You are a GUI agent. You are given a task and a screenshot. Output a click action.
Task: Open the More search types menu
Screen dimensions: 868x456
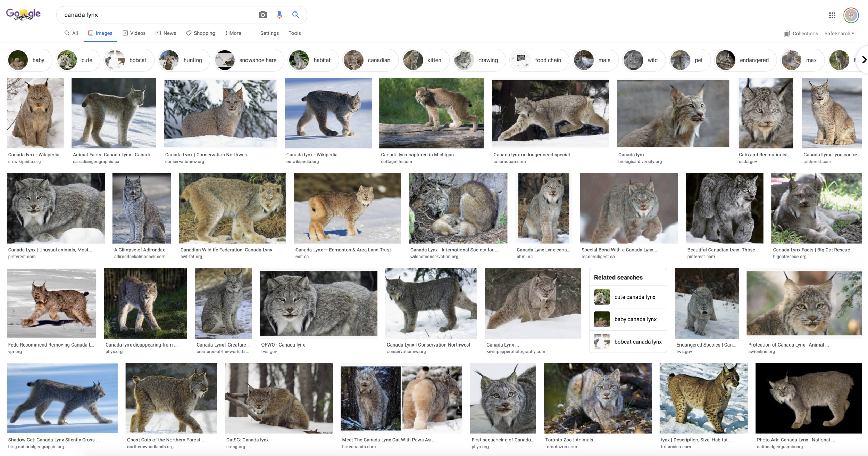[233, 33]
